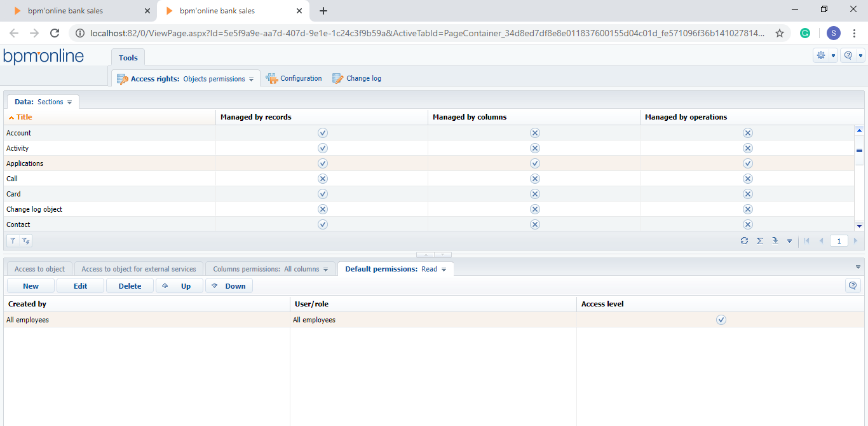Click the summary sigma icon
868x426 pixels.
[x=760, y=241]
